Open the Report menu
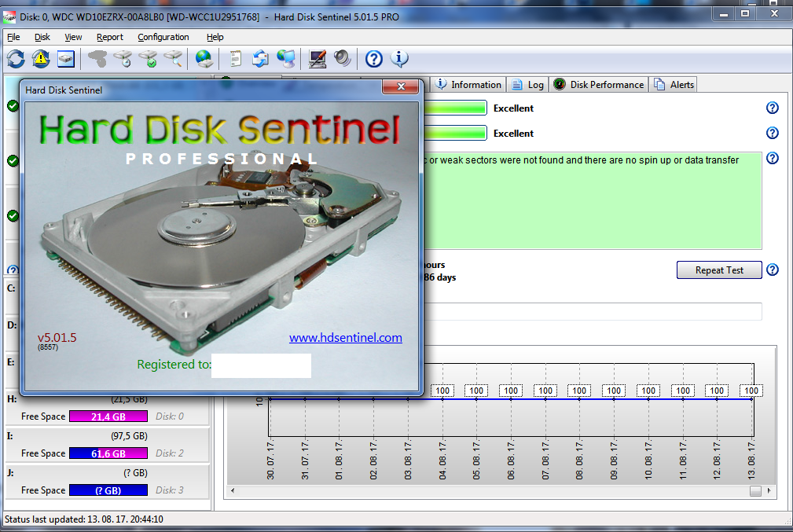The image size is (793, 532). [x=110, y=37]
